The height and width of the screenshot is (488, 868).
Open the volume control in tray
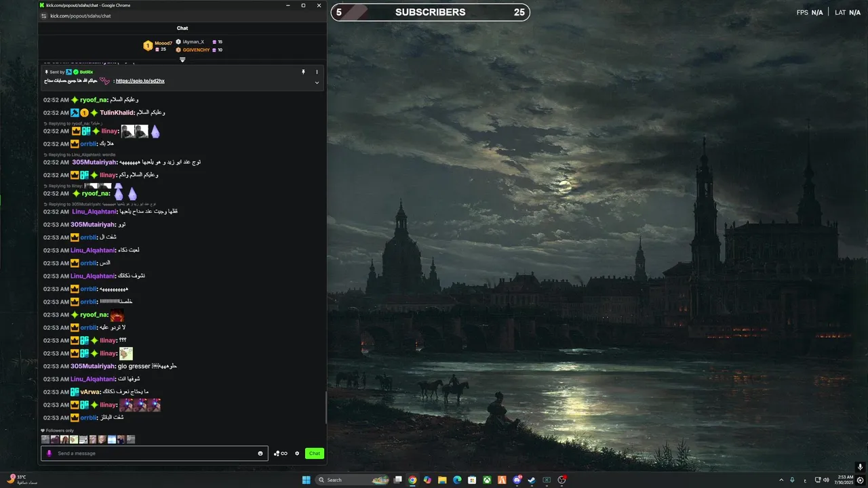click(x=826, y=480)
